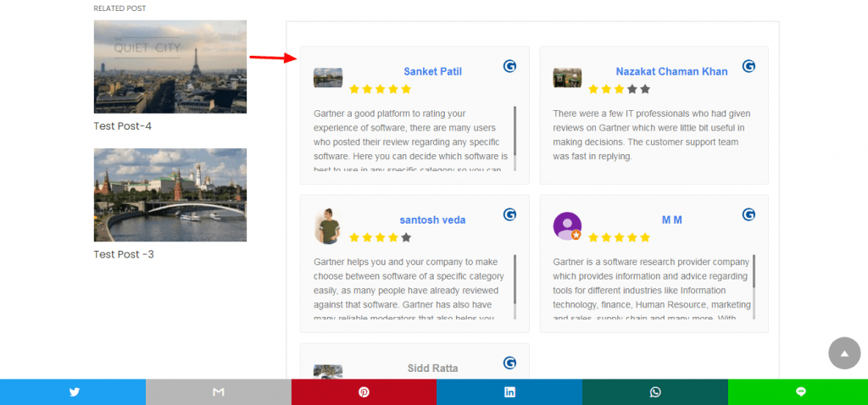Click the Quiet City Paris thumbnail
868x405 pixels.
coord(170,67)
